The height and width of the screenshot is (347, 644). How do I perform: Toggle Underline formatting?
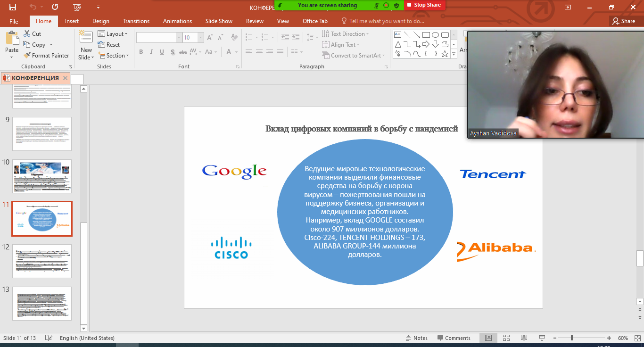(x=162, y=52)
